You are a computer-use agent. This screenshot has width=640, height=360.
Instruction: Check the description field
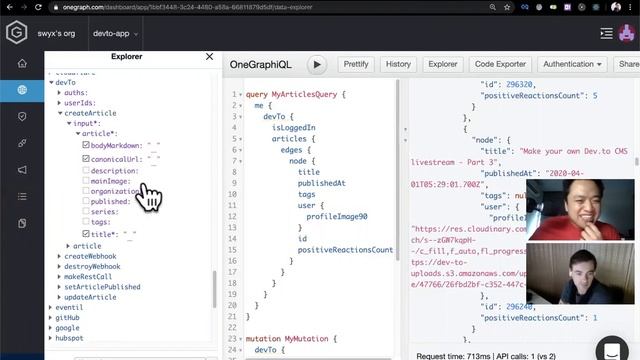86,170
